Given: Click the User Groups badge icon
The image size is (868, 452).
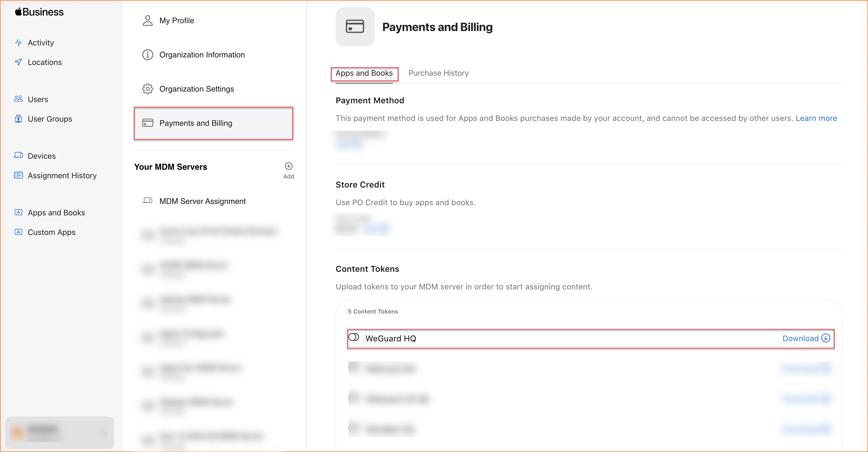Looking at the screenshot, I should [19, 119].
